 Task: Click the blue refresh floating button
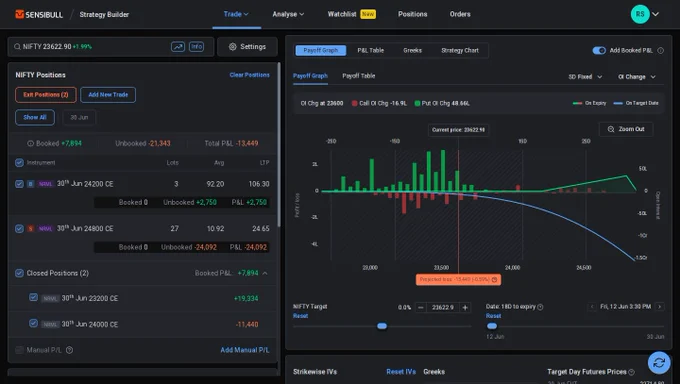(659, 362)
